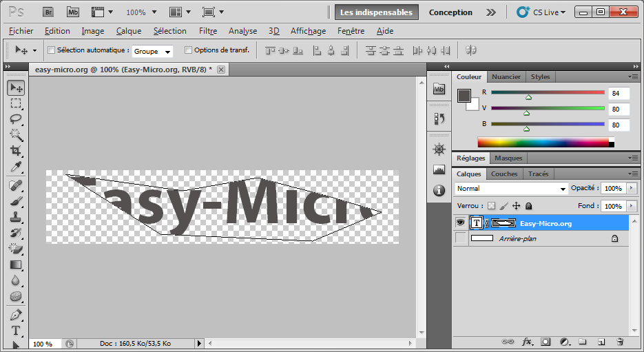Click the R color slider
Screen dimensions: 644x352
tap(548, 92)
